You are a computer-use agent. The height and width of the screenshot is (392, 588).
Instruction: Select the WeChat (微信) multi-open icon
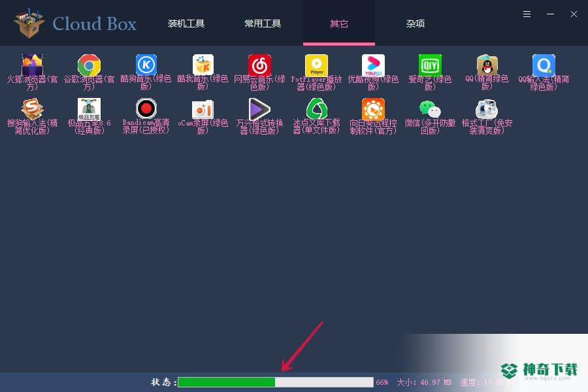[430, 109]
